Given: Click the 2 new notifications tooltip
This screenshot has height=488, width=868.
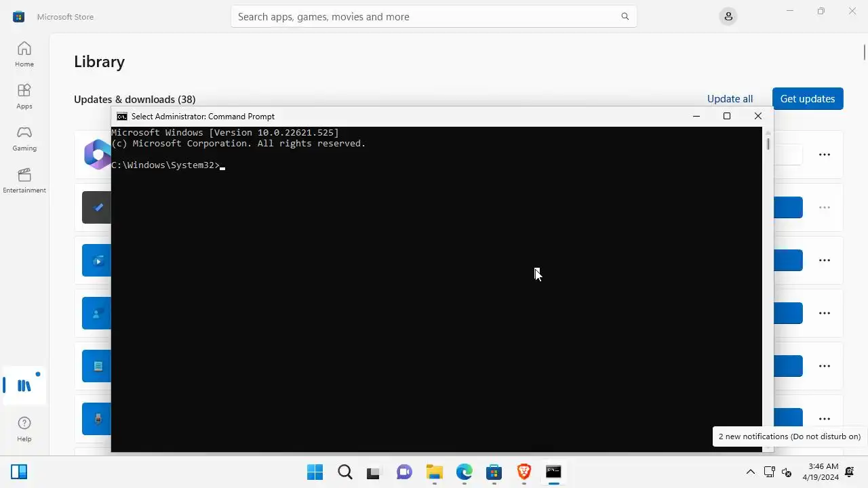Looking at the screenshot, I should pos(789,436).
